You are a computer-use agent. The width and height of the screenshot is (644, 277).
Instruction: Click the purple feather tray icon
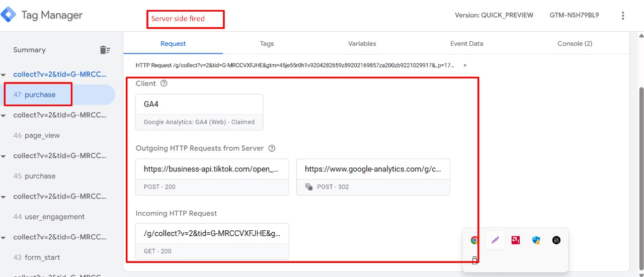point(495,240)
